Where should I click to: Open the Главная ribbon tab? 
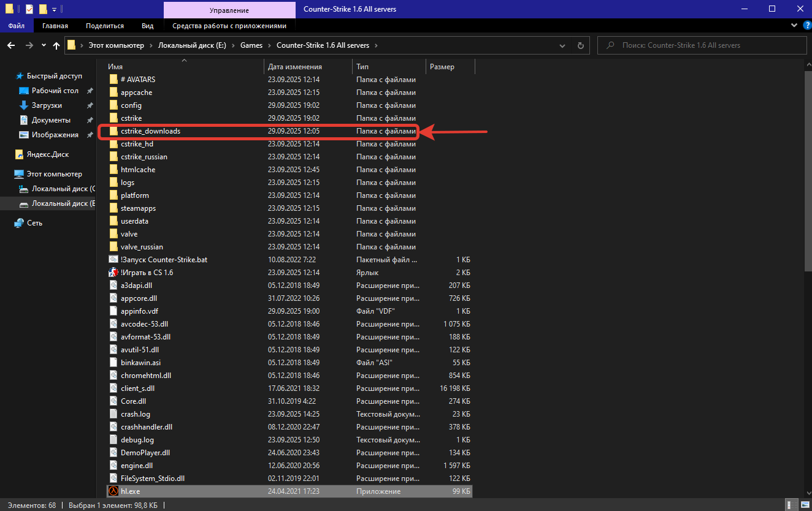coord(55,26)
